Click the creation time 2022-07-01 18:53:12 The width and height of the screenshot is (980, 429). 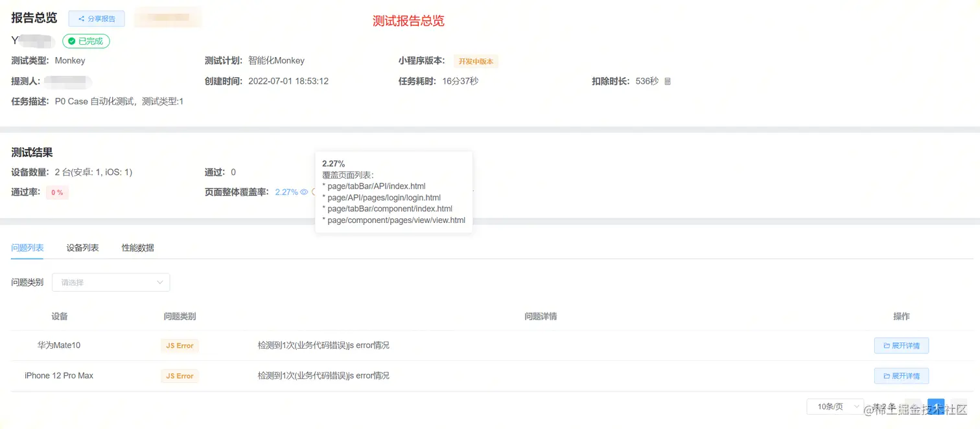point(288,82)
